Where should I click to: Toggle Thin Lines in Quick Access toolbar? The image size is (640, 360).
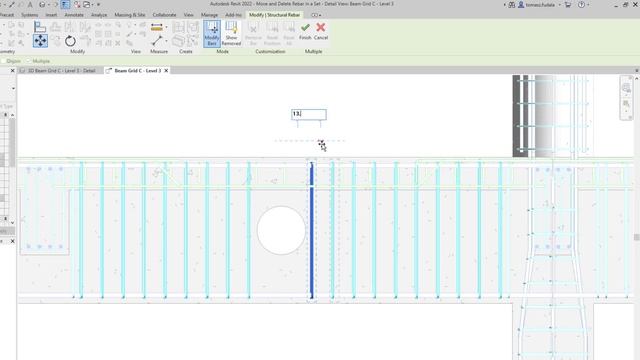[65, 5]
